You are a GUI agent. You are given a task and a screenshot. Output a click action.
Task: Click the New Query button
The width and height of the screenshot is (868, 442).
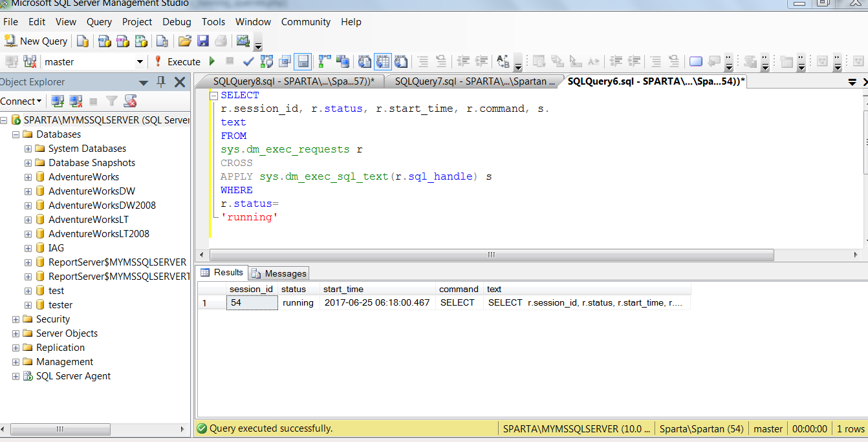[x=36, y=41]
